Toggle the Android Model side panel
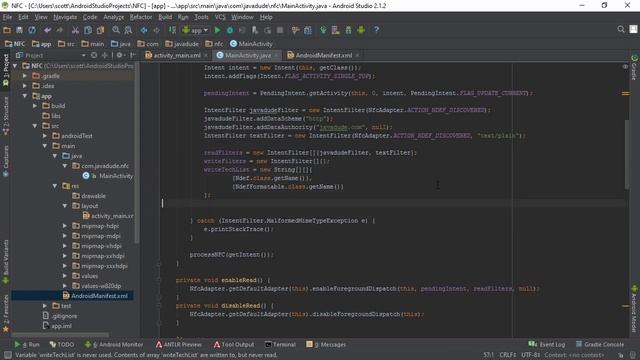 point(634,309)
